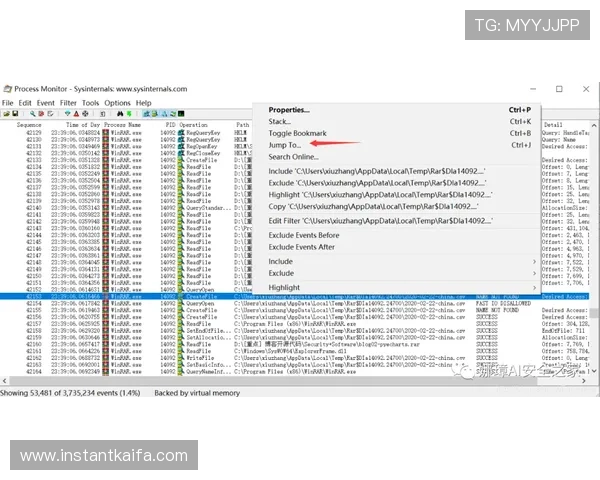The height and width of the screenshot is (480, 600).
Task: Open the Filter dialog funnel icon
Action: pos(68,114)
